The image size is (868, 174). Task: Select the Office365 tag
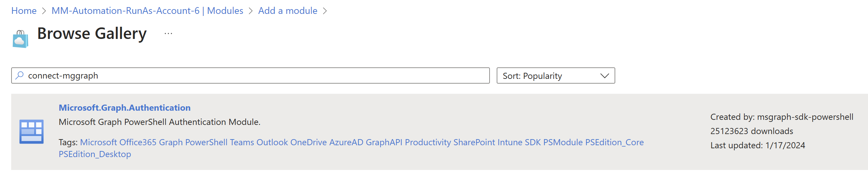point(138,142)
